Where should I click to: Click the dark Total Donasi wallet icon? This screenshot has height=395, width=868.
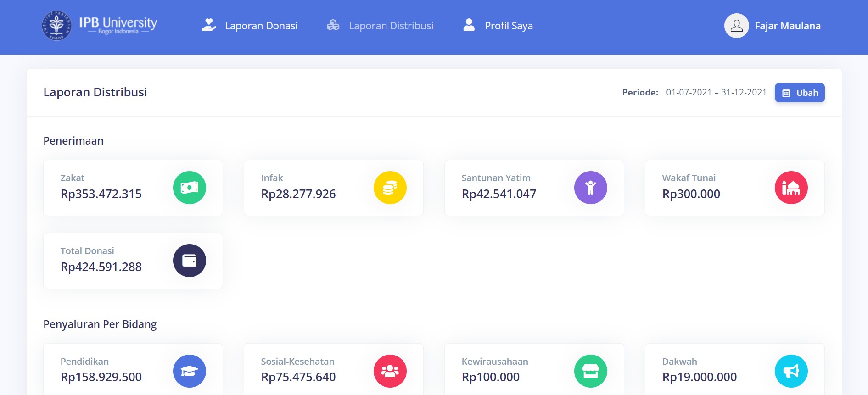[189, 261]
